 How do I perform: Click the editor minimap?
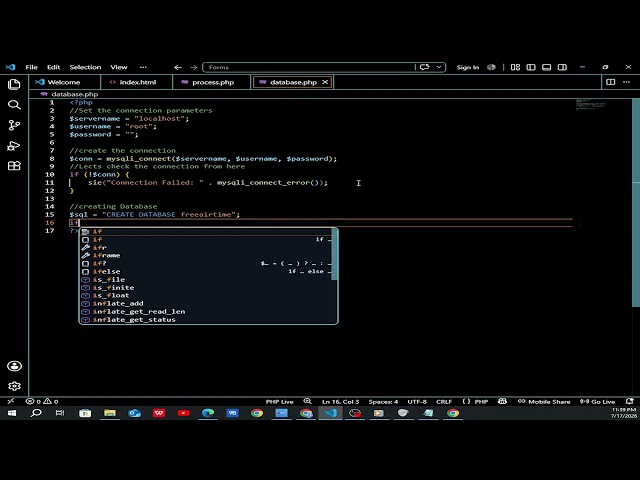[590, 104]
